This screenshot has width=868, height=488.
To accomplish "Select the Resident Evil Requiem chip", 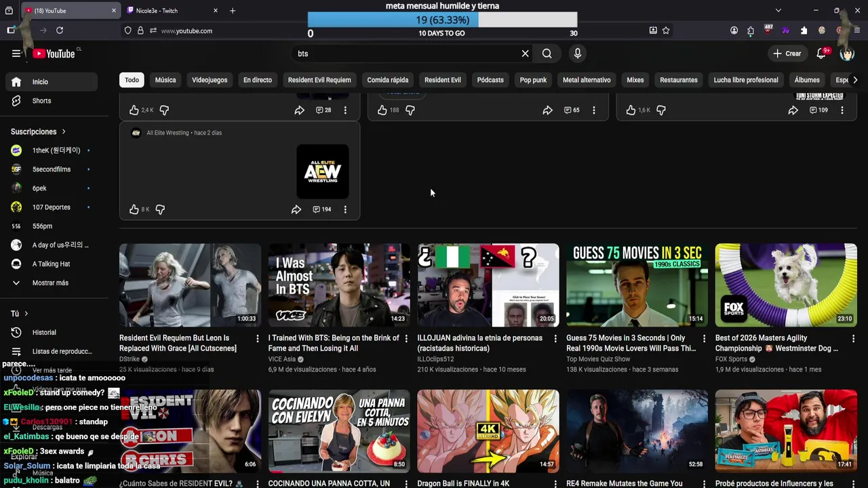I will pos(319,80).
